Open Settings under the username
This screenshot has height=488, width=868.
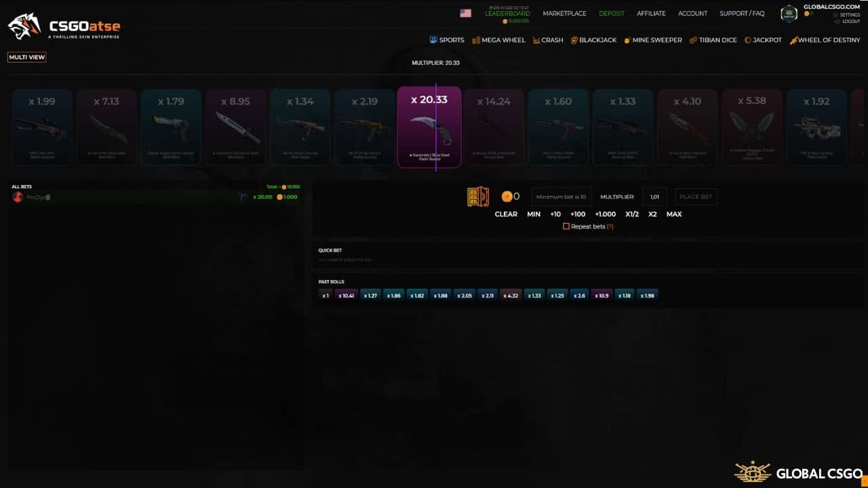tap(847, 15)
